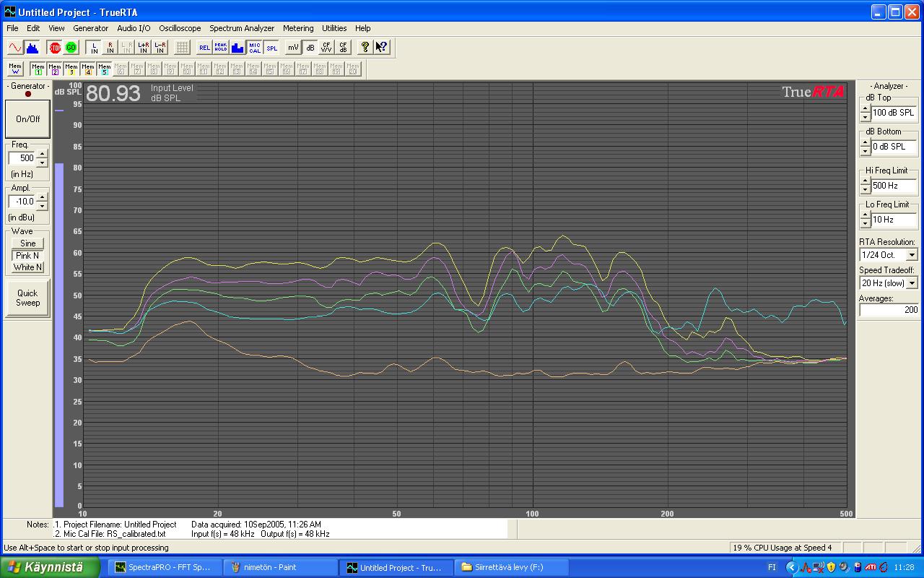Enable the Peak Hold toolbar icon

click(x=220, y=48)
